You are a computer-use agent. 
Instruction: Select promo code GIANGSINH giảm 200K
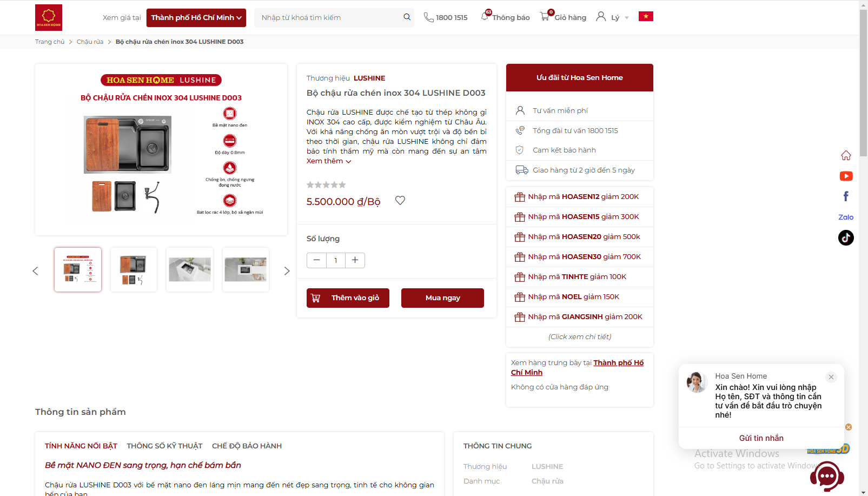[x=580, y=317]
